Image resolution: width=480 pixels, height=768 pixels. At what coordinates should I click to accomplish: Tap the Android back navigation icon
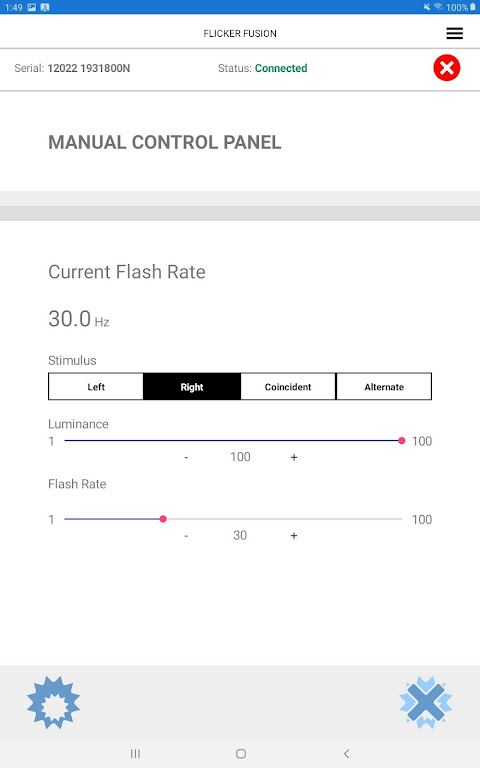(x=347, y=753)
